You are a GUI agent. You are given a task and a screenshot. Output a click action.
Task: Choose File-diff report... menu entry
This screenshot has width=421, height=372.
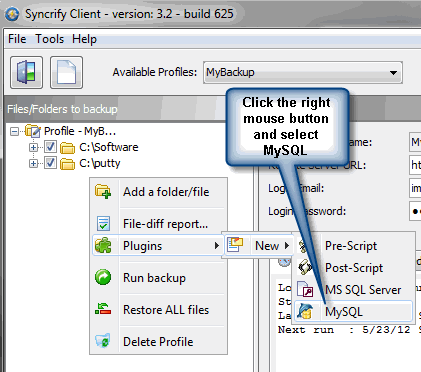click(159, 224)
